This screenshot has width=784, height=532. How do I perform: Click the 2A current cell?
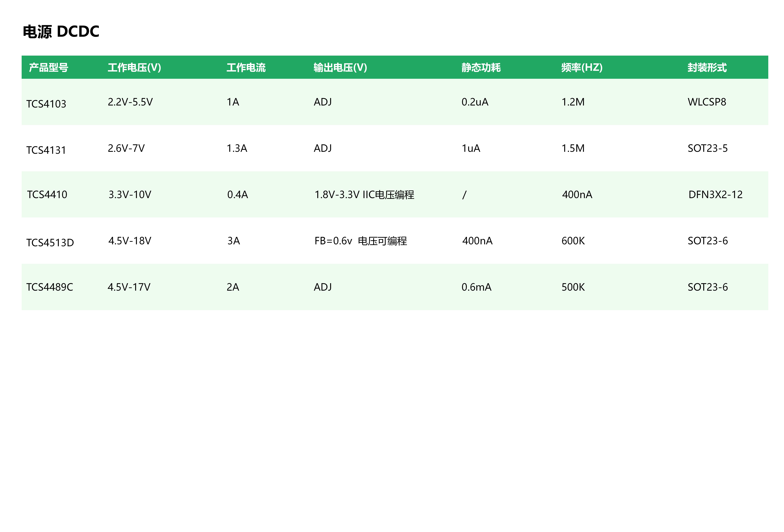233,287
